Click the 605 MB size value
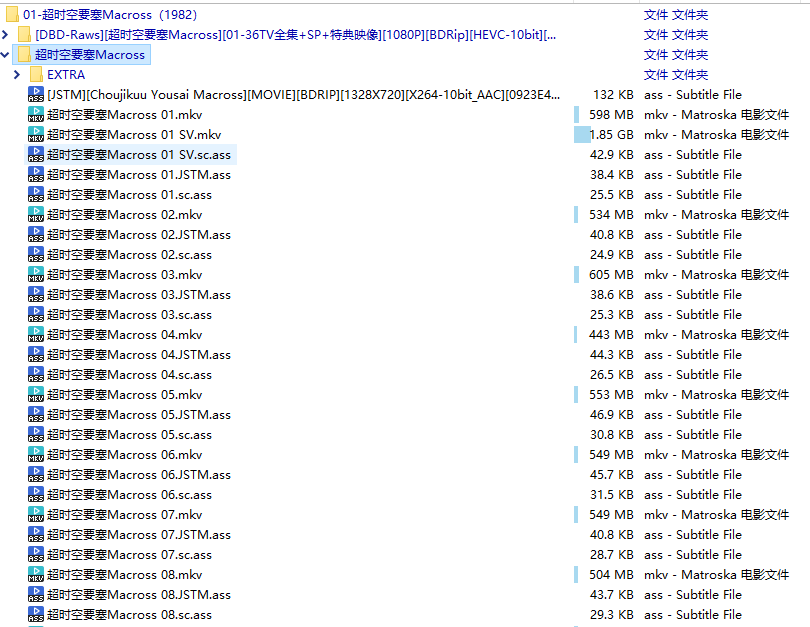Screen dimensions: 810x627 click(x=612, y=275)
